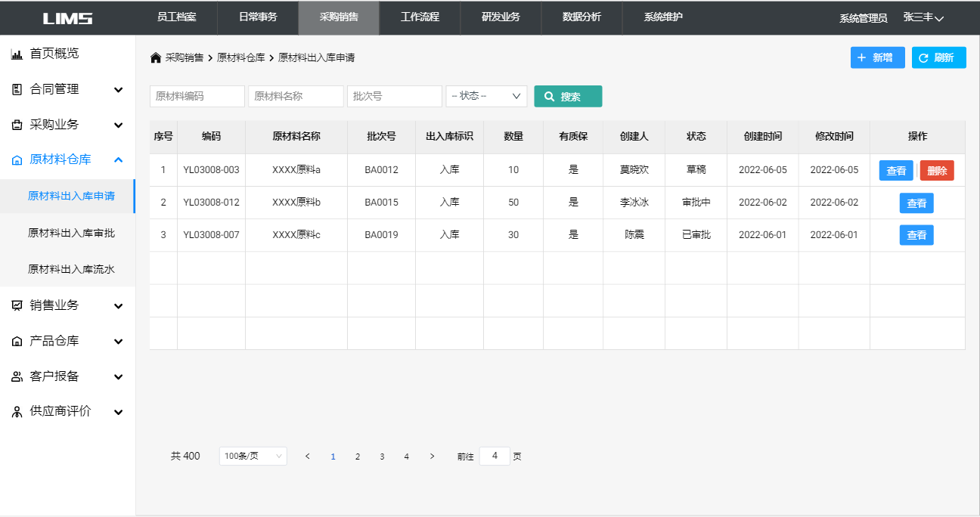Image resolution: width=980 pixels, height=517 pixels.
Task: Open 原材料出入库审批 in the sidebar
Action: click(71, 233)
